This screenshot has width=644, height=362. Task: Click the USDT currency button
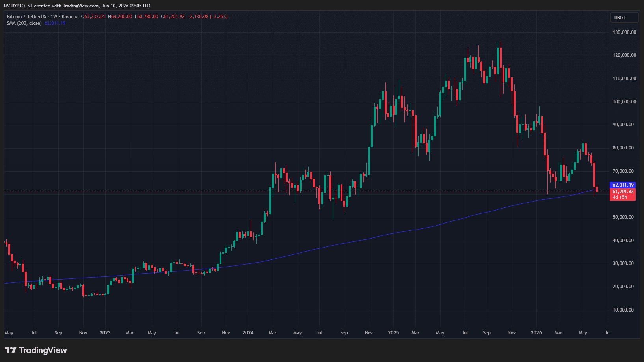click(x=624, y=17)
